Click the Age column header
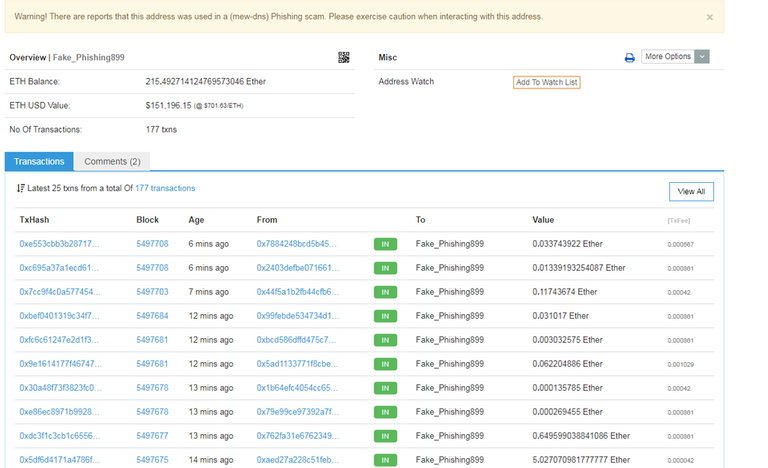 point(196,220)
